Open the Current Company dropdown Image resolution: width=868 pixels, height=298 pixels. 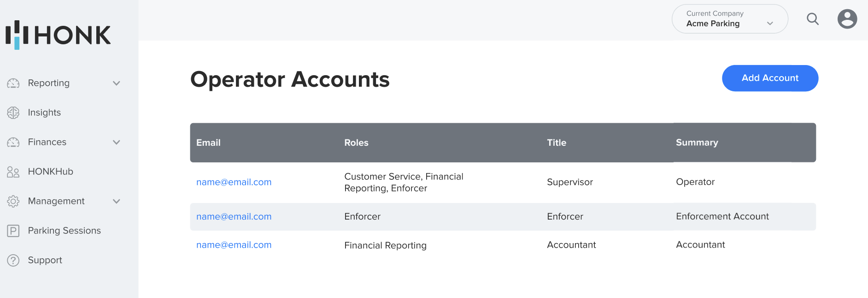(x=730, y=19)
